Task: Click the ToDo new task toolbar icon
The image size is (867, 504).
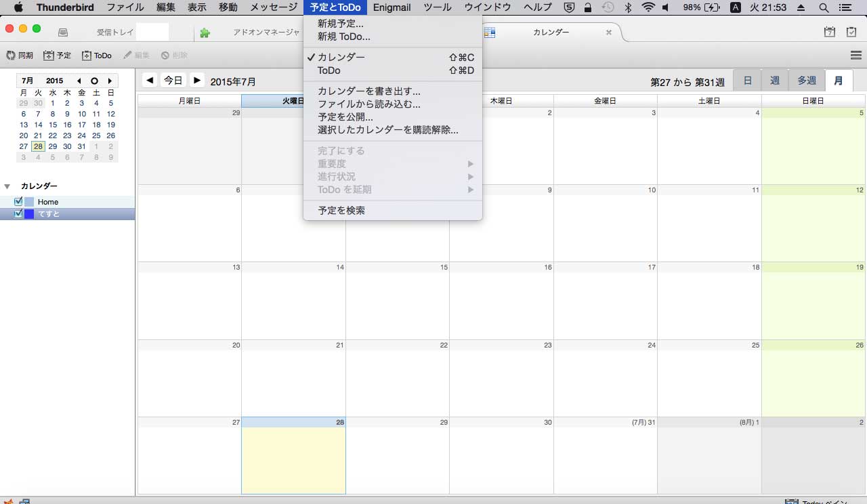Action: point(87,56)
